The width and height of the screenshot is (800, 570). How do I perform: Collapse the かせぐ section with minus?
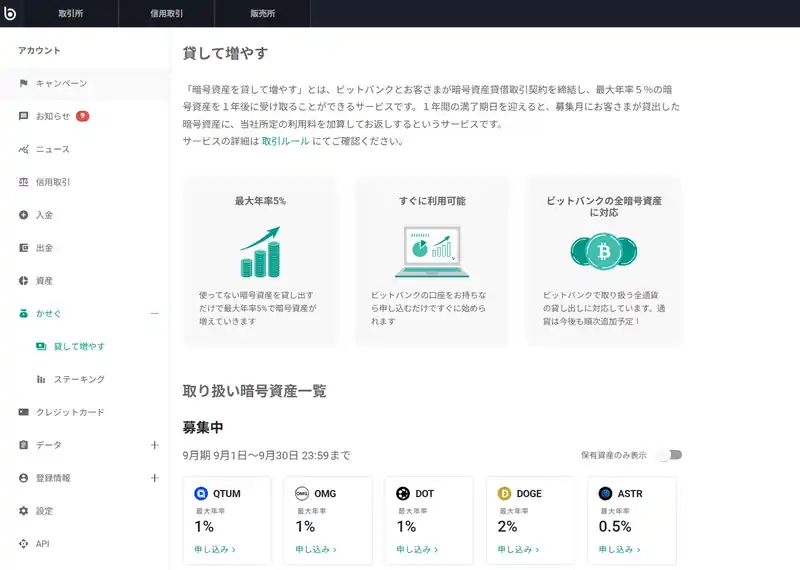click(155, 313)
